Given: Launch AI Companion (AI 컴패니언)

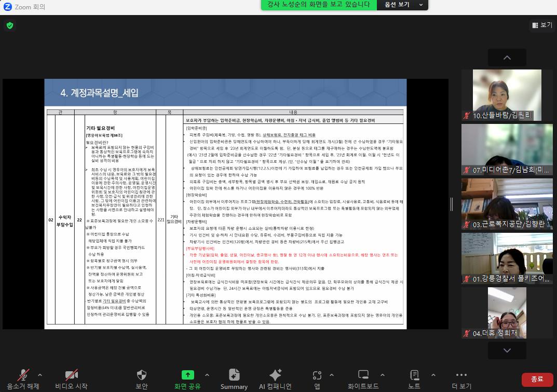Looking at the screenshot, I should [275, 375].
